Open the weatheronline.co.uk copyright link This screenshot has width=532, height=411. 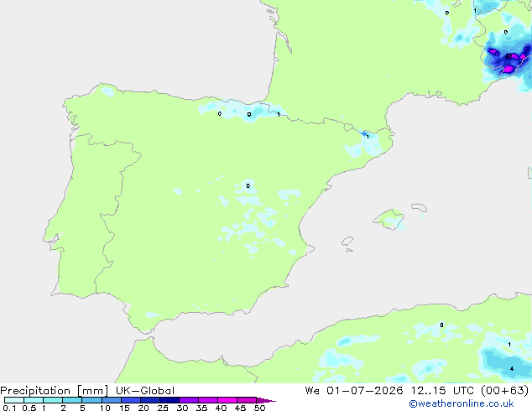(462, 403)
